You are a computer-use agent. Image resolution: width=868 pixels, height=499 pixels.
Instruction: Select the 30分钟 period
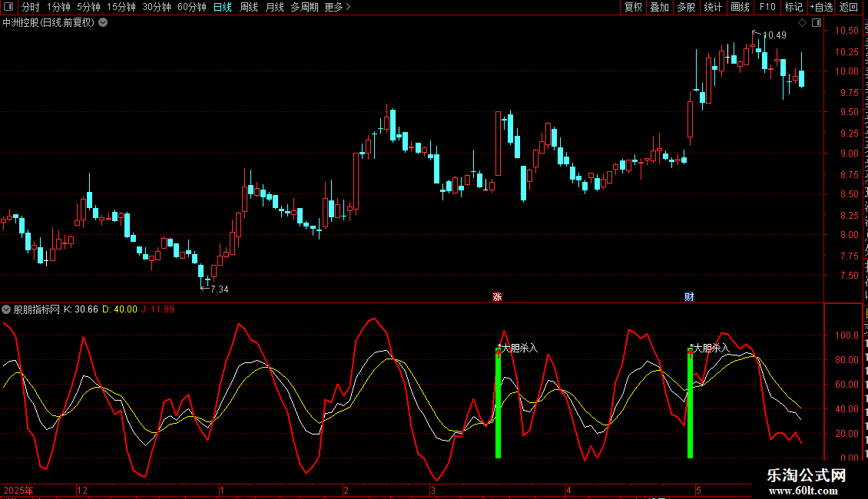point(157,7)
